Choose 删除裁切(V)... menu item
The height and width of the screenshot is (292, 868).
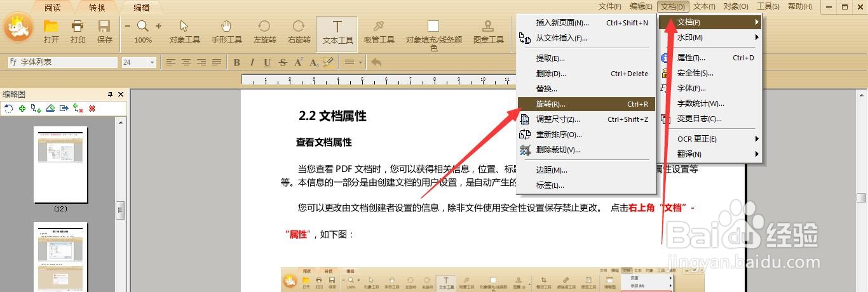click(x=587, y=150)
